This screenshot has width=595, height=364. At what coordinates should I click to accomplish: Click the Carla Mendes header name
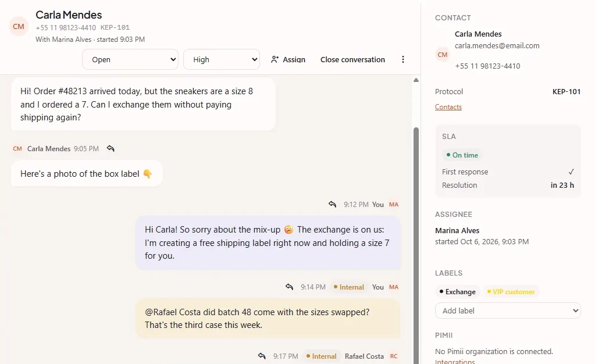[69, 15]
